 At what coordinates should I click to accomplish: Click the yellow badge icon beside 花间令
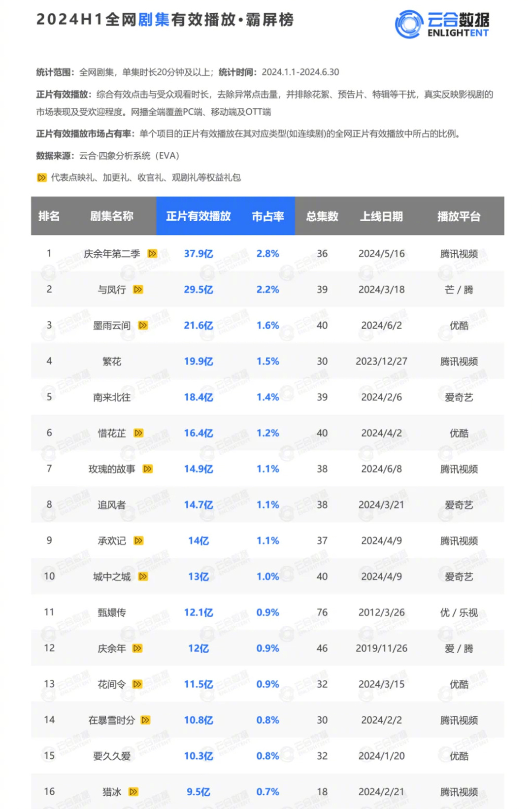pyautogui.click(x=137, y=684)
